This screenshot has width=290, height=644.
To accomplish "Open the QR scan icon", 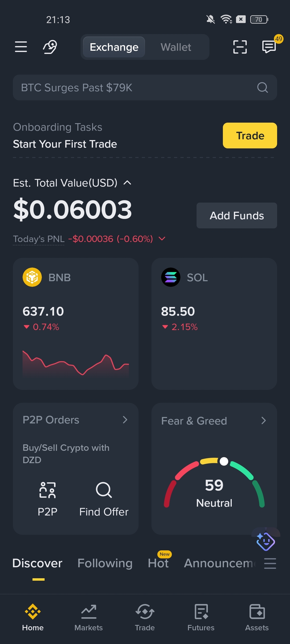I will (x=240, y=47).
